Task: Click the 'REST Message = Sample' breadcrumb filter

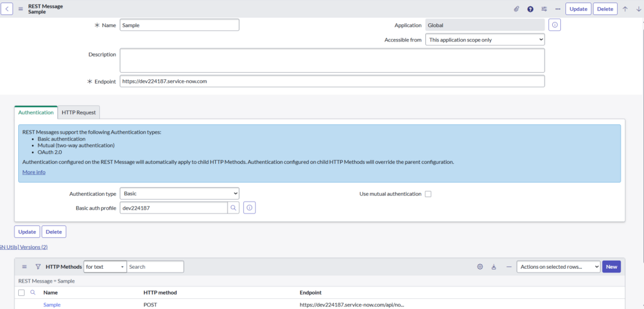Action: [47, 281]
